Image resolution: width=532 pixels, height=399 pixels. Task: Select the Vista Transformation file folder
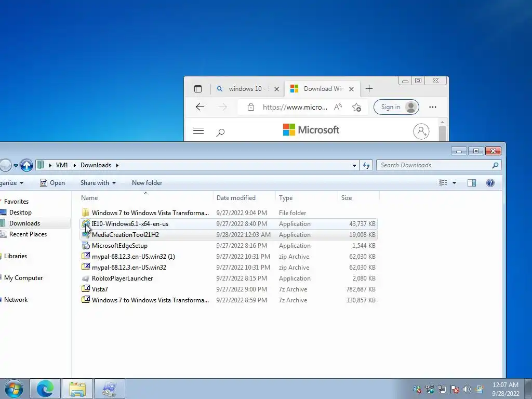[229, 212]
